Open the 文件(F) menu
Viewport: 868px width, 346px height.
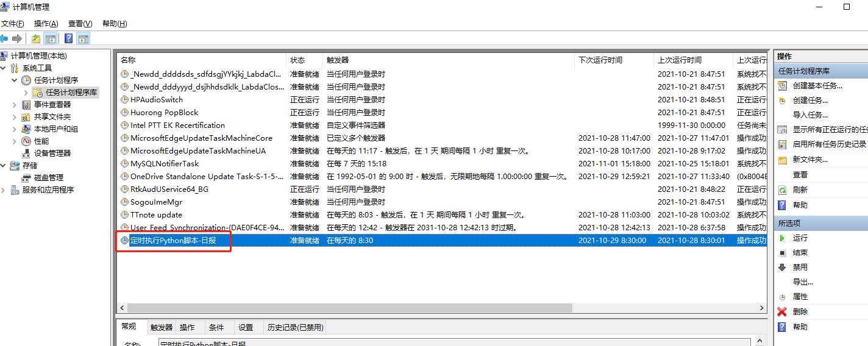[12, 24]
